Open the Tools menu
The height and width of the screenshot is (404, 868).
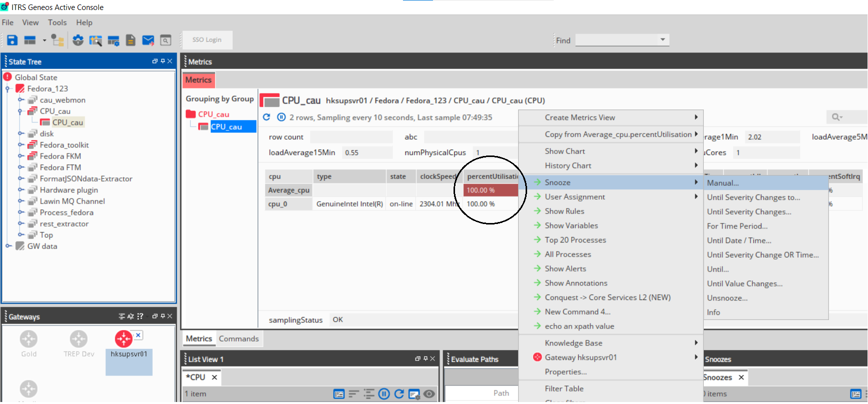tap(57, 22)
